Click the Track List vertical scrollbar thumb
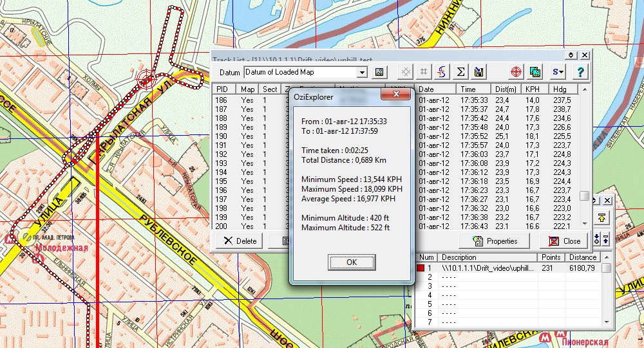The height and width of the screenshot is (348, 644). click(585, 196)
